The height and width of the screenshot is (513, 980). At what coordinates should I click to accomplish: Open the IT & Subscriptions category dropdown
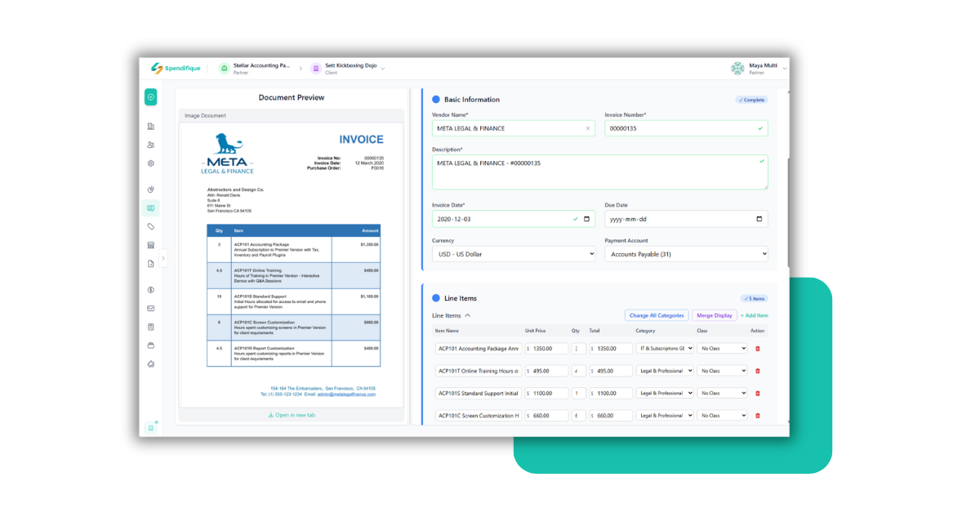point(665,349)
